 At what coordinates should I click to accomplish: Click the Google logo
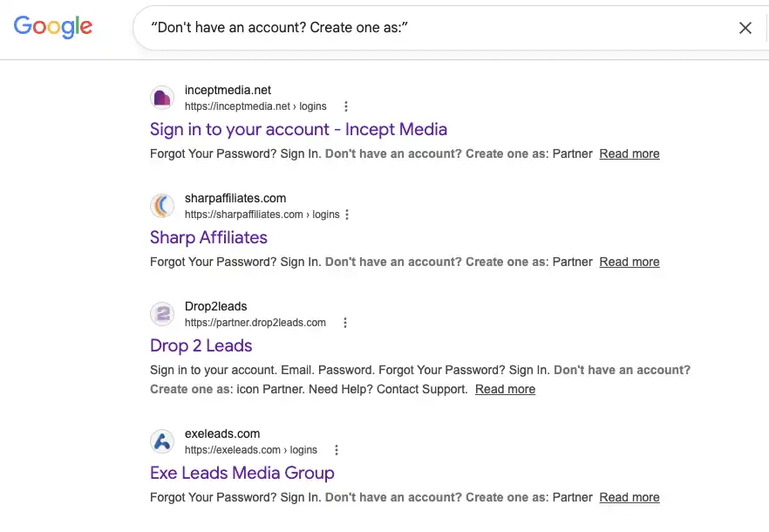click(x=53, y=26)
